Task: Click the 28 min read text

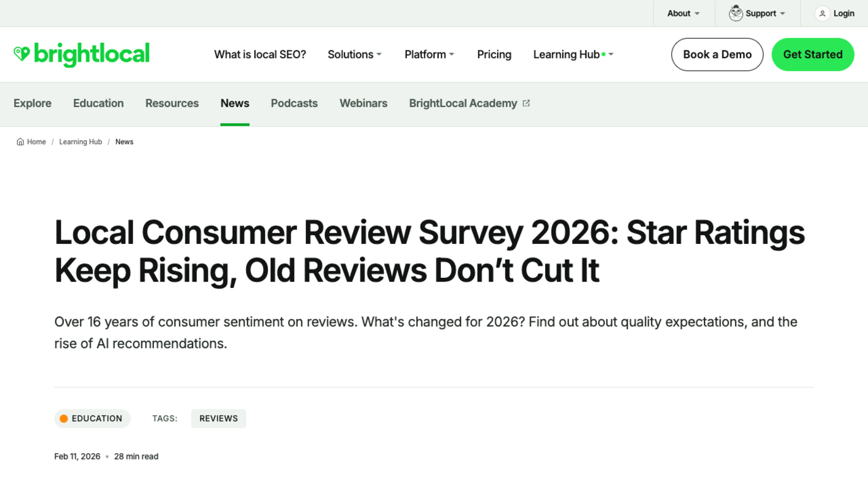Action: [136, 456]
